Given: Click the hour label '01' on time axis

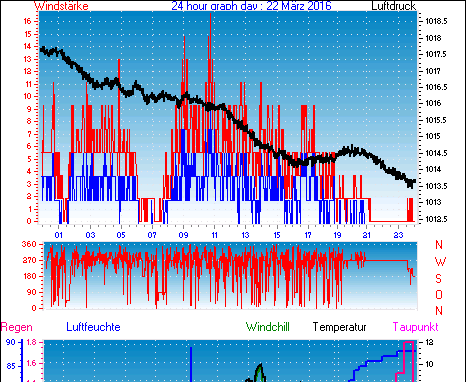Looking at the screenshot, I should pyautogui.click(x=59, y=235).
